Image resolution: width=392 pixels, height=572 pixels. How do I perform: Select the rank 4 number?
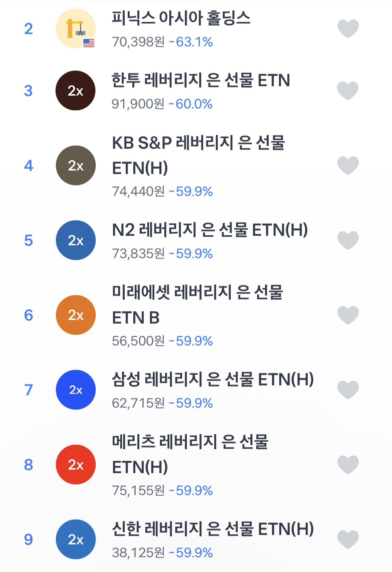pos(29,166)
